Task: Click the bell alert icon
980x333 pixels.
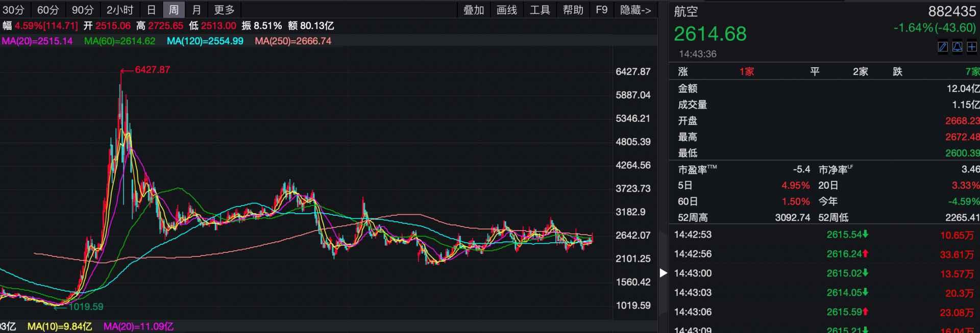Action: 958,47
